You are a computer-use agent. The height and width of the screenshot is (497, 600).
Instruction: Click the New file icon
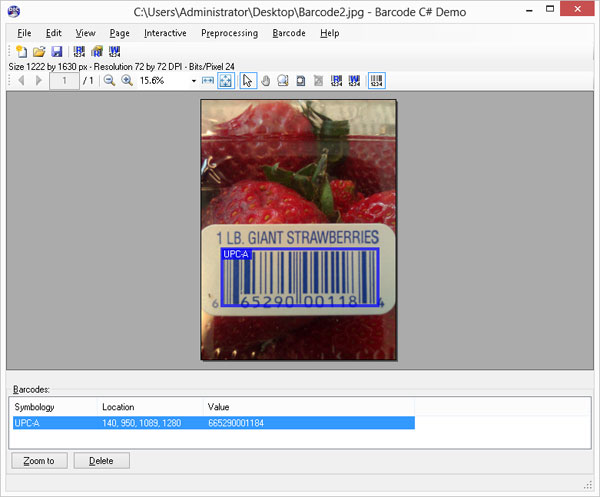coord(21,51)
